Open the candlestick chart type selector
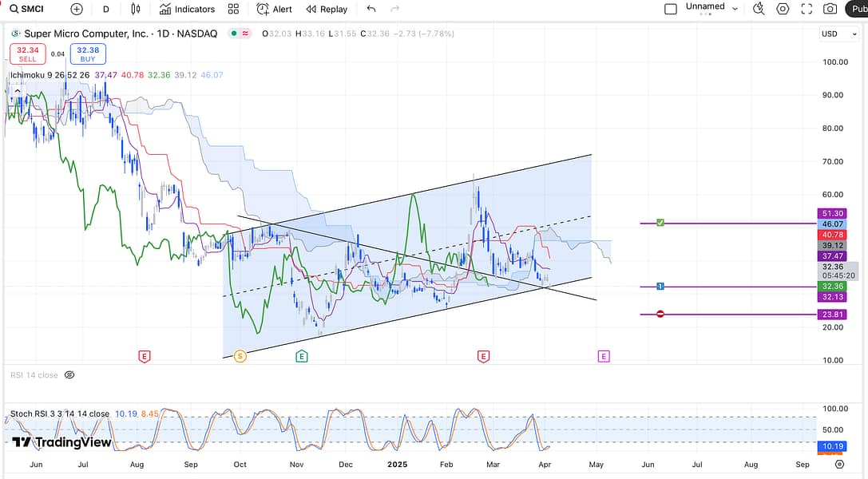The width and height of the screenshot is (868, 479). 135,10
